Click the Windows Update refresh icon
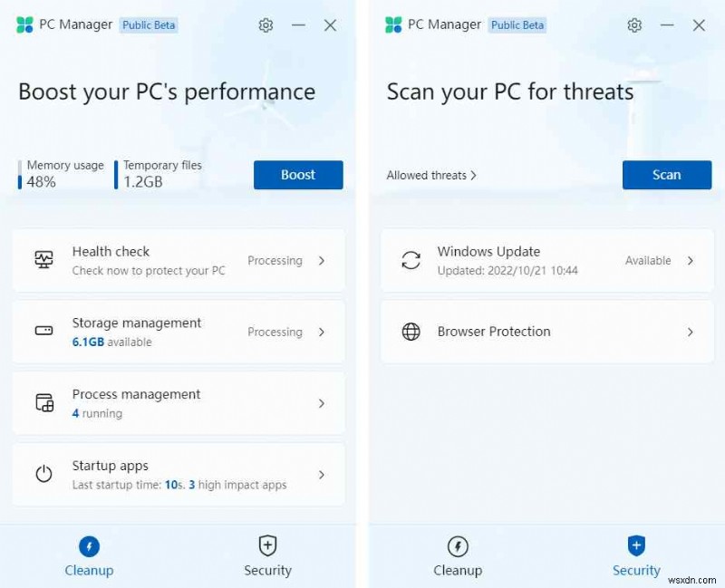 (413, 260)
